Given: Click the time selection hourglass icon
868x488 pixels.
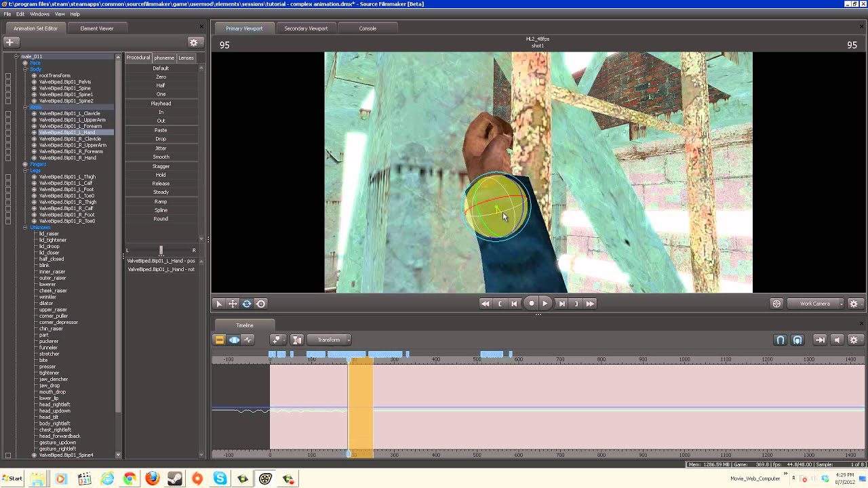Looking at the screenshot, I should pyautogui.click(x=297, y=340).
